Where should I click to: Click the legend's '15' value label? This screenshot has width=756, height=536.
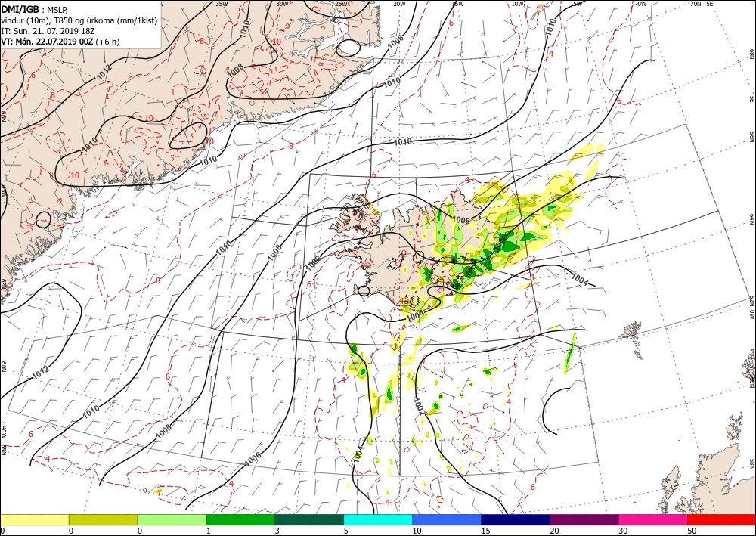485,531
